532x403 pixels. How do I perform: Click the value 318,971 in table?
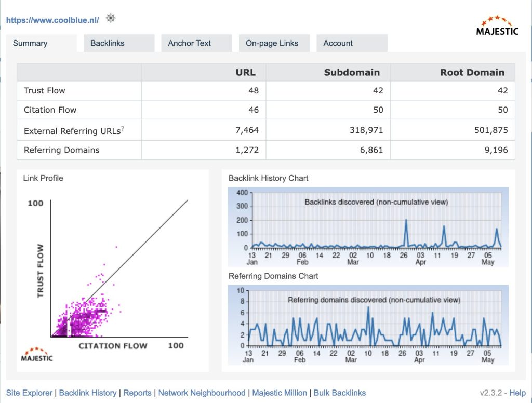tap(366, 130)
